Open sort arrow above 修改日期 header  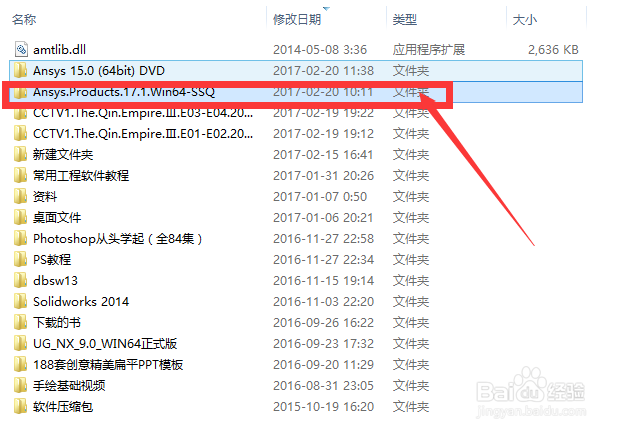point(326,8)
